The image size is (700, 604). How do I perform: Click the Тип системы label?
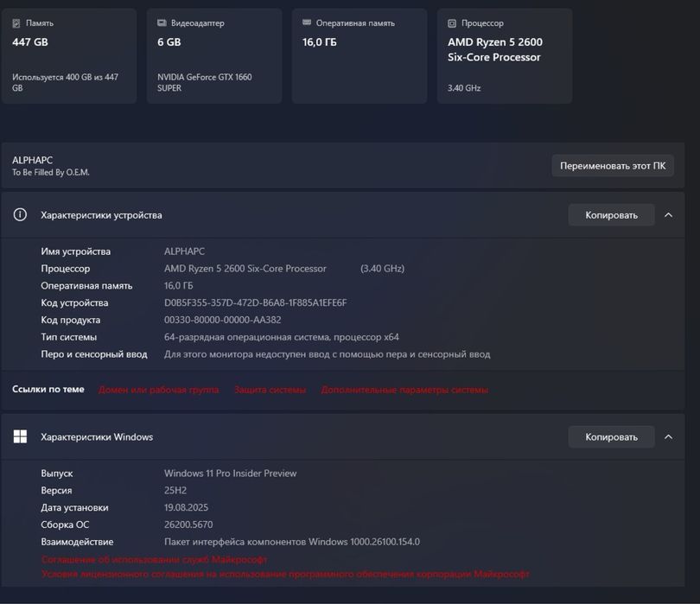pos(69,337)
